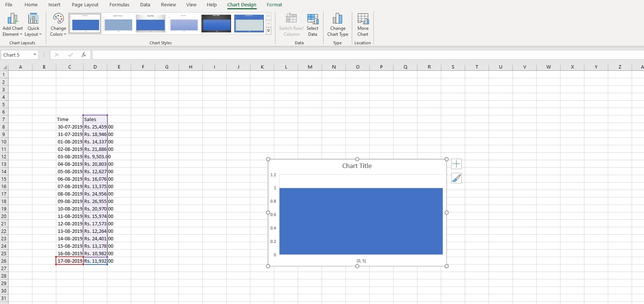Open the File tab
This screenshot has height=304, width=644.
(9, 5)
